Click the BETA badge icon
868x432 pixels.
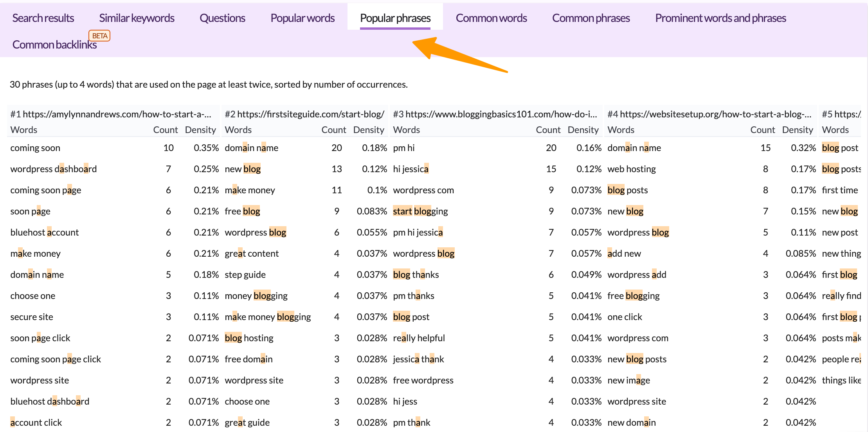coord(99,36)
